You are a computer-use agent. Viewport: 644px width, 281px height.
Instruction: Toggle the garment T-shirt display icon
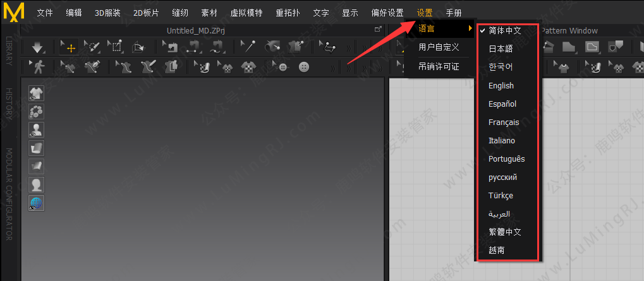37,93
